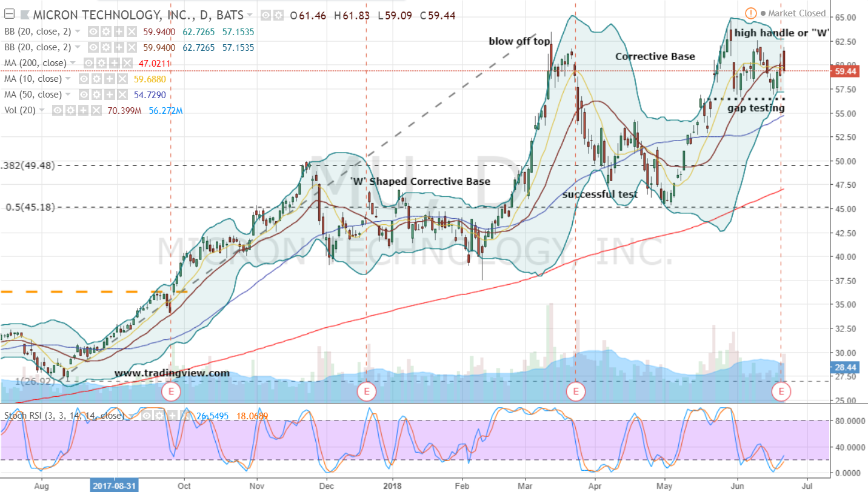Open settings gear for Stoch RSI indicator
This screenshot has height=492, width=868.
159,416
